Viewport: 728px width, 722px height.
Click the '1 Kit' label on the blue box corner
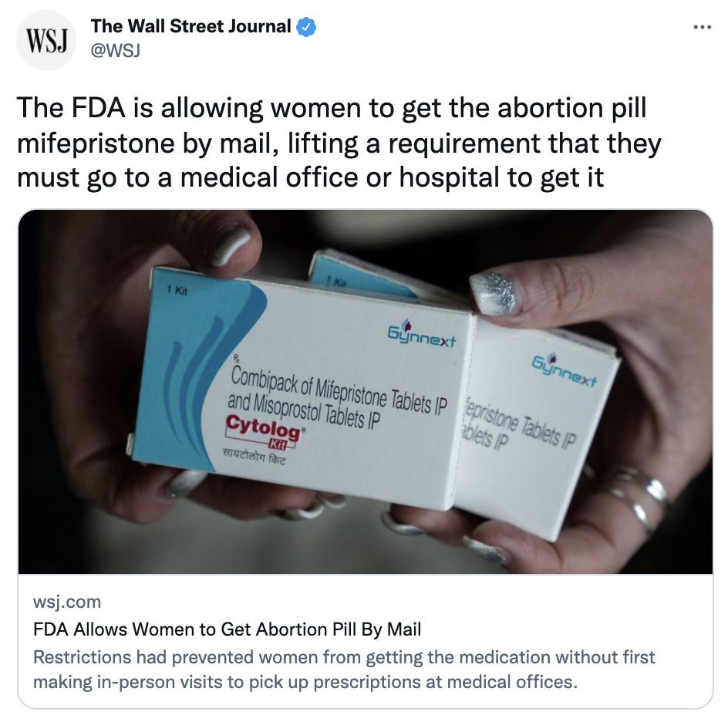tap(177, 291)
